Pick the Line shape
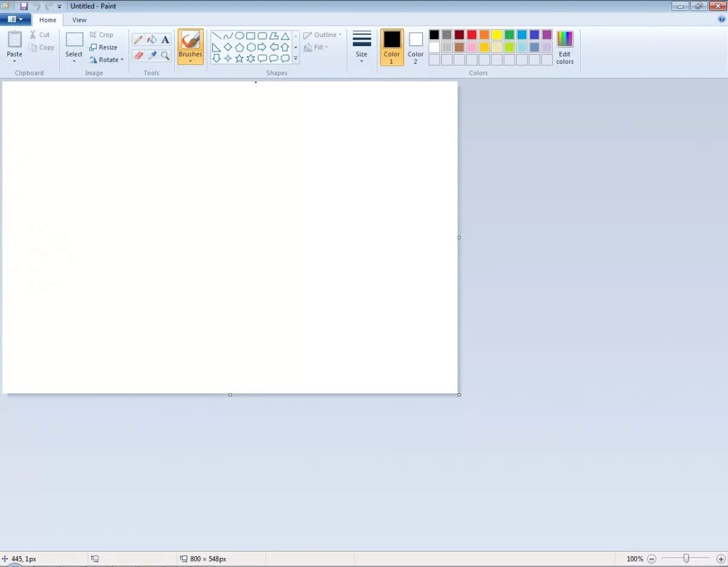 click(x=217, y=36)
